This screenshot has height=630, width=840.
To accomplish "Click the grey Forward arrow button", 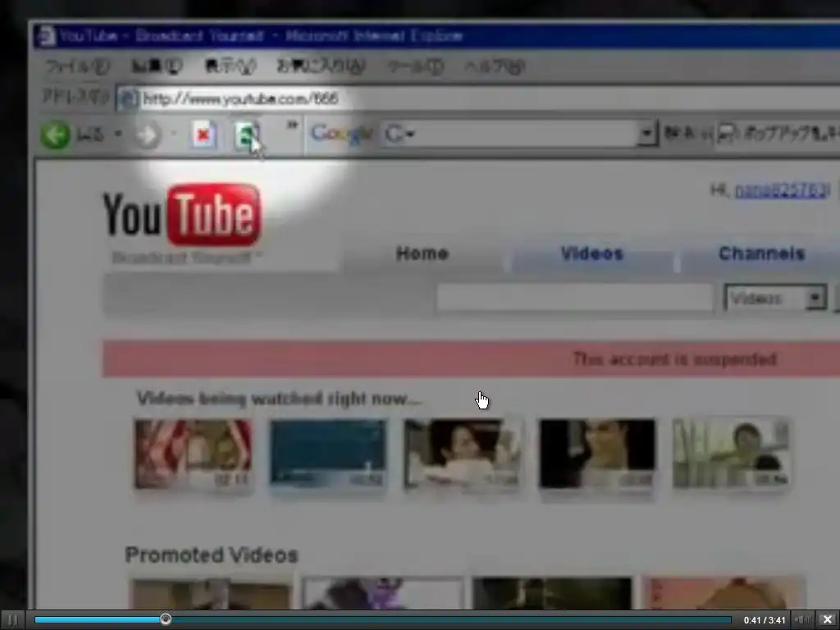I will pos(147,135).
